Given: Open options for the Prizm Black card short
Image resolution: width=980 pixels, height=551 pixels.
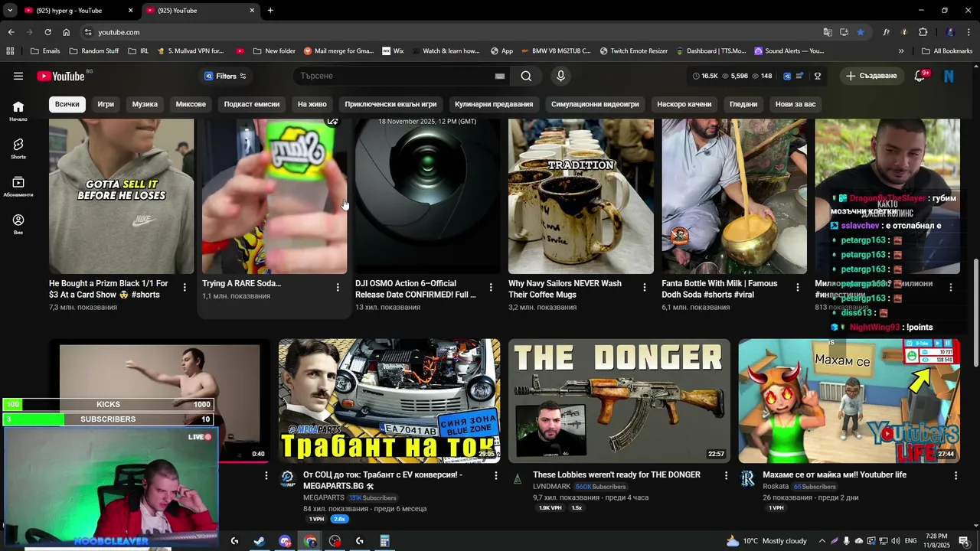Looking at the screenshot, I should (x=185, y=288).
